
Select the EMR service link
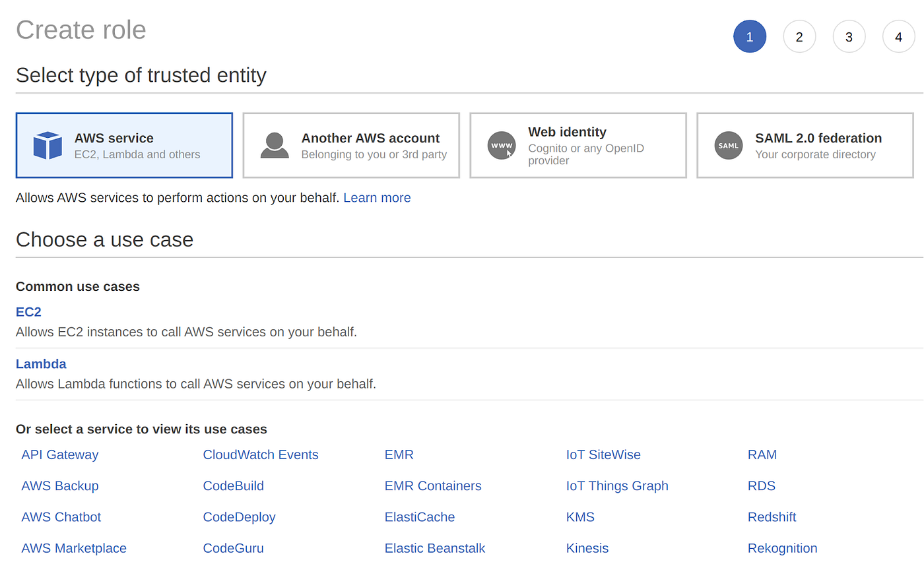pyautogui.click(x=399, y=454)
